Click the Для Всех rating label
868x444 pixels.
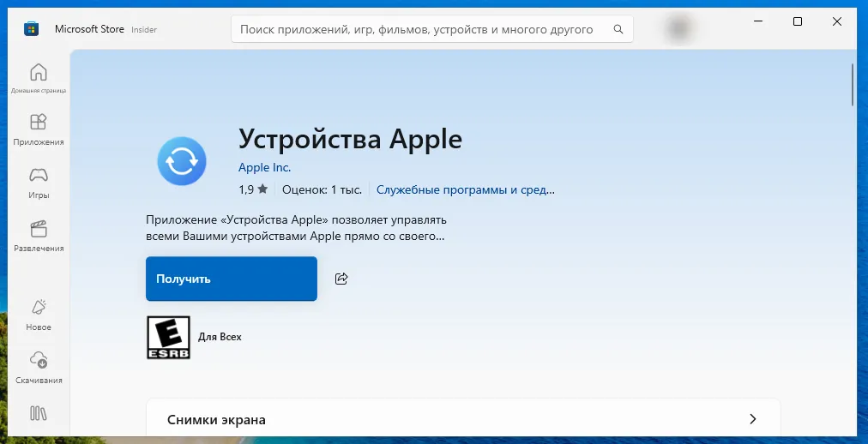point(220,337)
